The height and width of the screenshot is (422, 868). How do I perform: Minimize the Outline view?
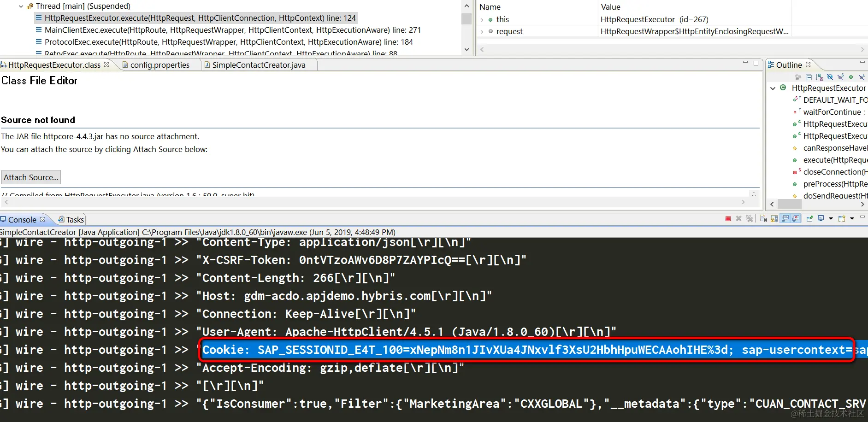[x=862, y=62]
